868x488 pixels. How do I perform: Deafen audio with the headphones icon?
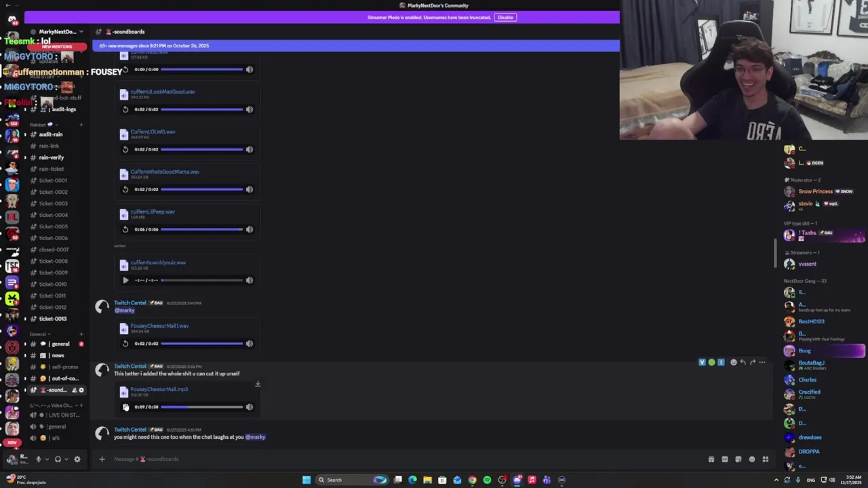point(58,459)
